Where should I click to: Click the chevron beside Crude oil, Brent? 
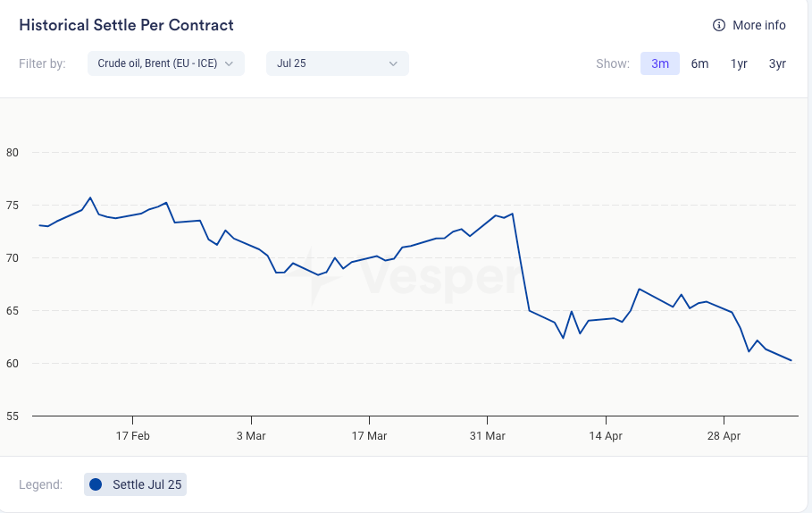[230, 63]
